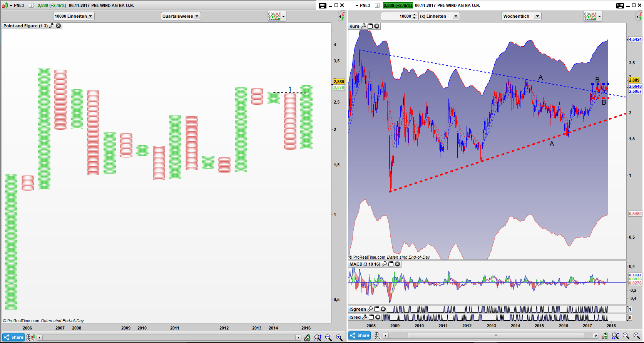
Task: Open ISgreen indicator settings wrench
Action: pyautogui.click(x=370, y=309)
